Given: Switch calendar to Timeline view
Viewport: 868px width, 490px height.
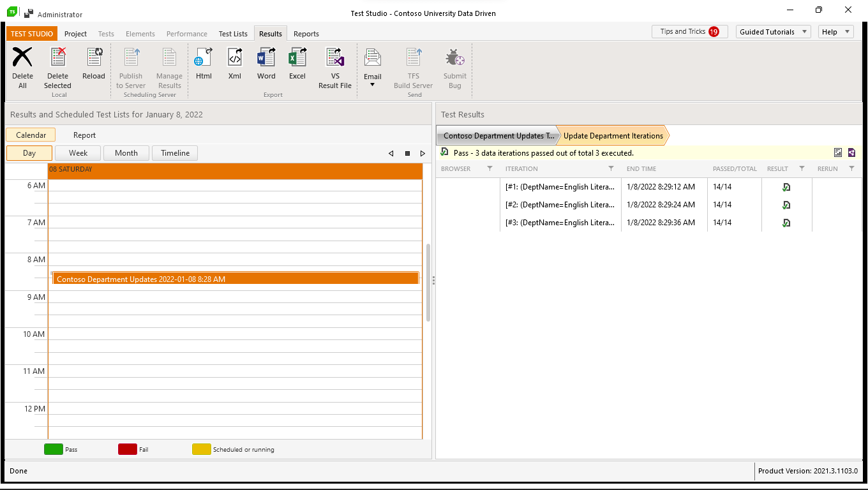Looking at the screenshot, I should coord(175,153).
